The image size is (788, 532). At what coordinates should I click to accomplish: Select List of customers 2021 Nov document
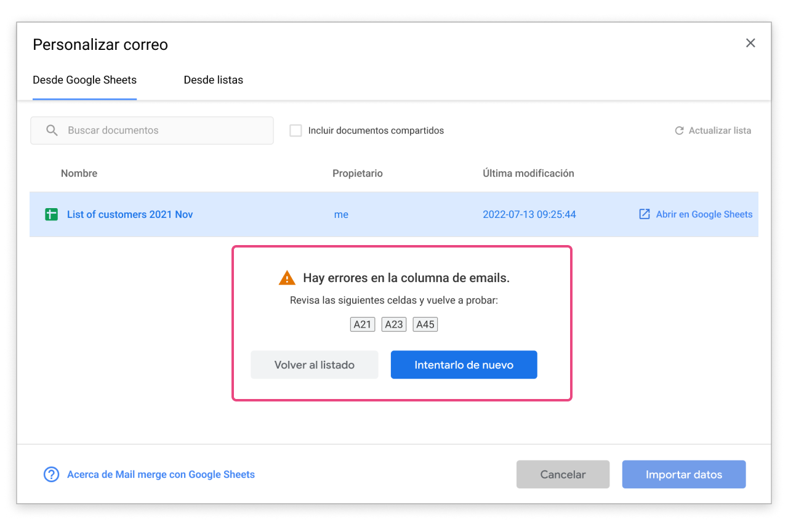click(130, 214)
